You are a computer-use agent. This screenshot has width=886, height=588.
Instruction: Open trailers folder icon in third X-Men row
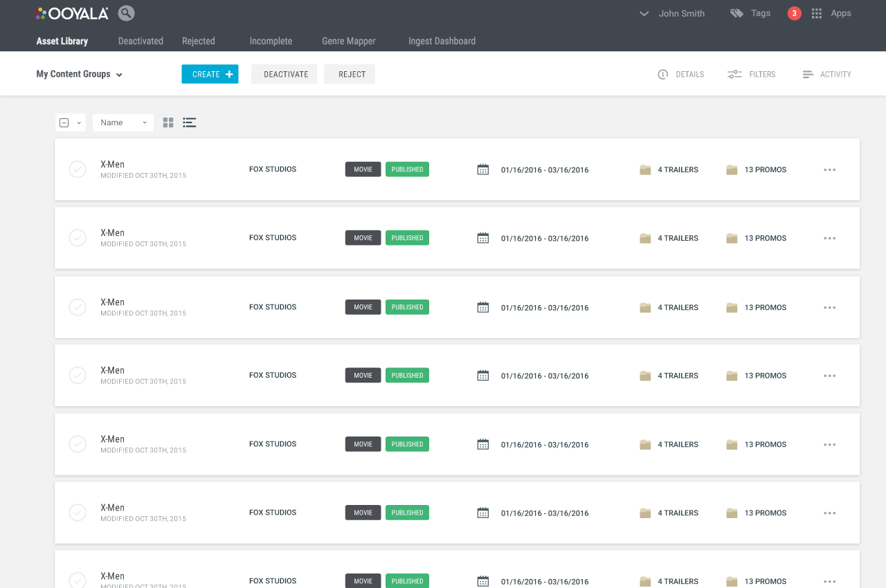coord(645,307)
